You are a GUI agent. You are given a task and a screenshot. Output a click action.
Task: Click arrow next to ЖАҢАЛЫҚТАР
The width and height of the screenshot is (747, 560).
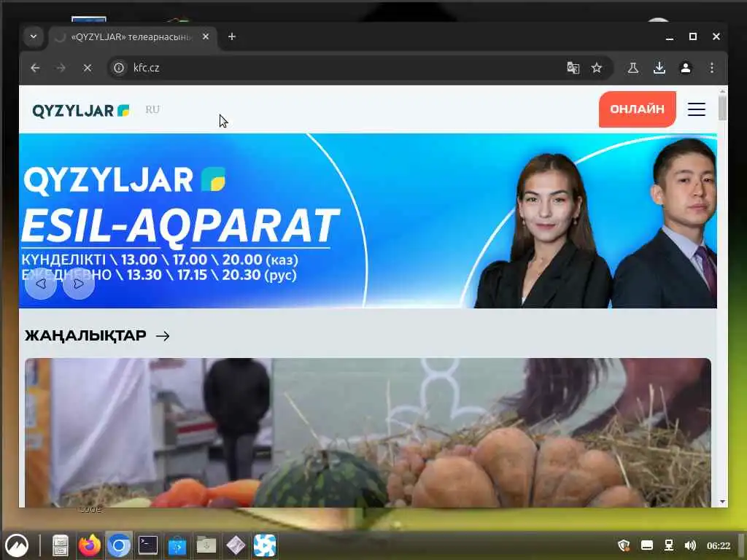163,336
